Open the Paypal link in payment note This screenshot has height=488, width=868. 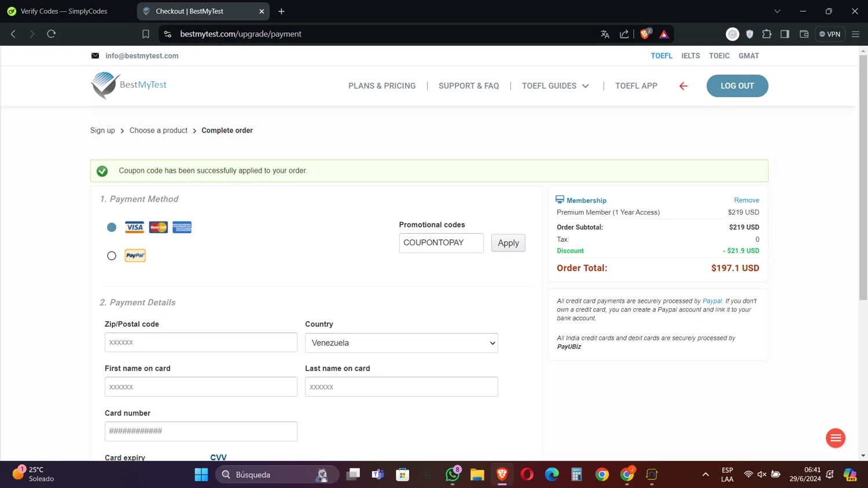click(x=712, y=301)
